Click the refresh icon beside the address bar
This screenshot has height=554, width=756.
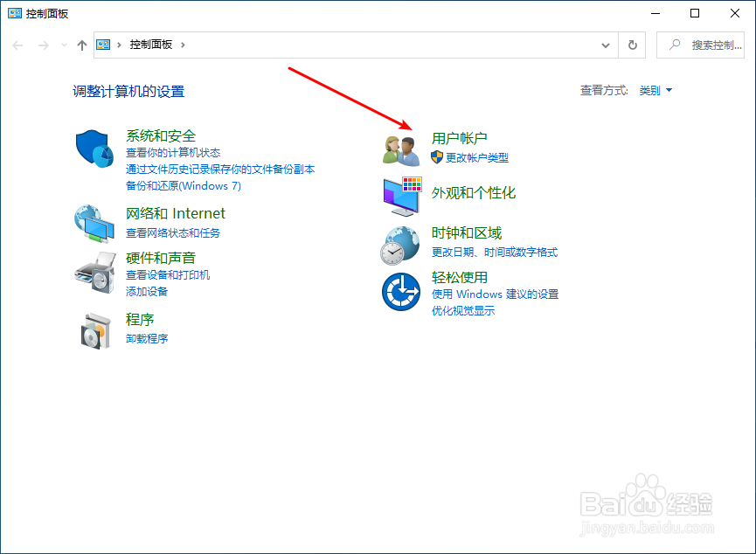632,45
